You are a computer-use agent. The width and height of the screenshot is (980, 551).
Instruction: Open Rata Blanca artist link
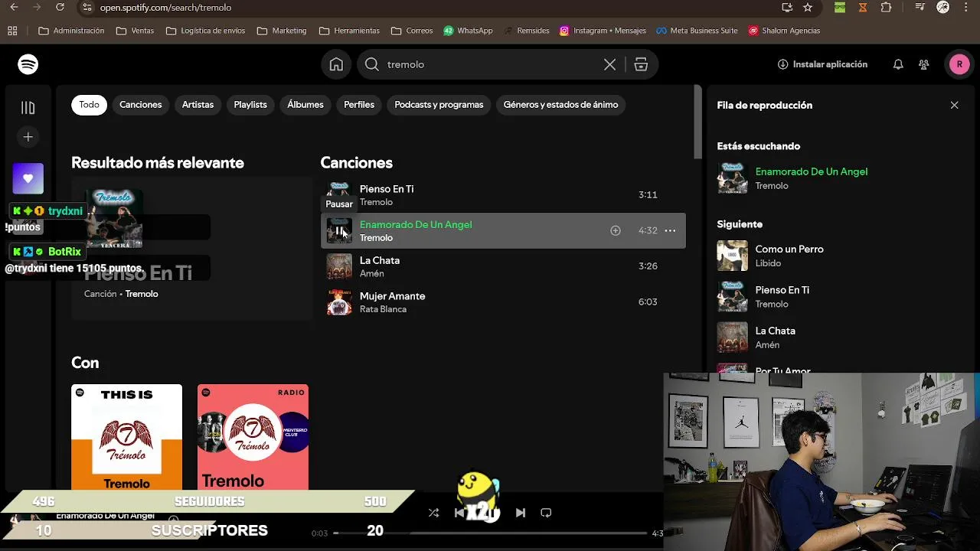383,309
